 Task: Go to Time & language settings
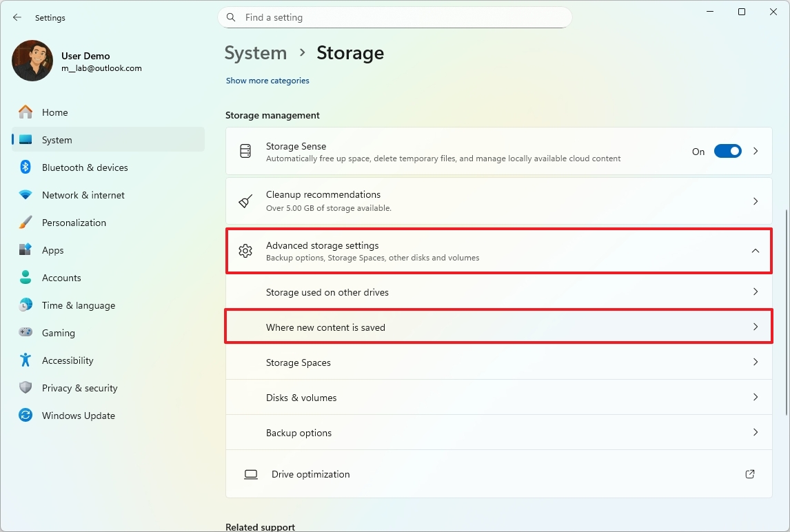tap(78, 305)
